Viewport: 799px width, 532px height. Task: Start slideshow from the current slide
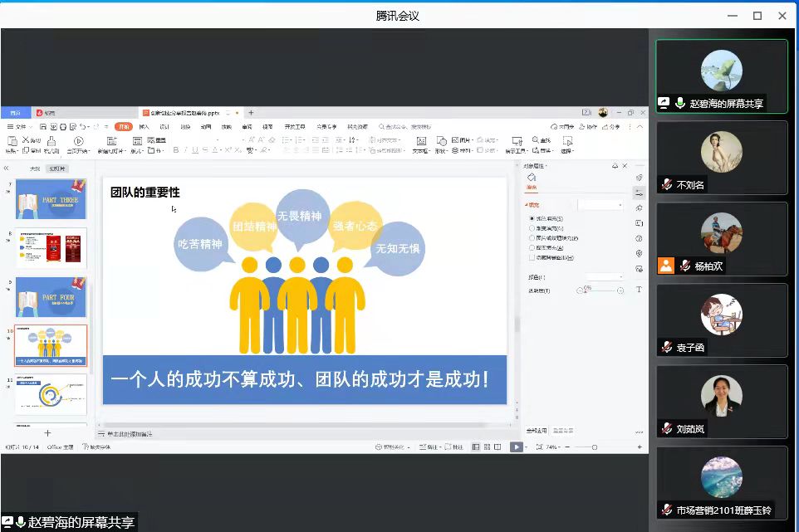78,141
